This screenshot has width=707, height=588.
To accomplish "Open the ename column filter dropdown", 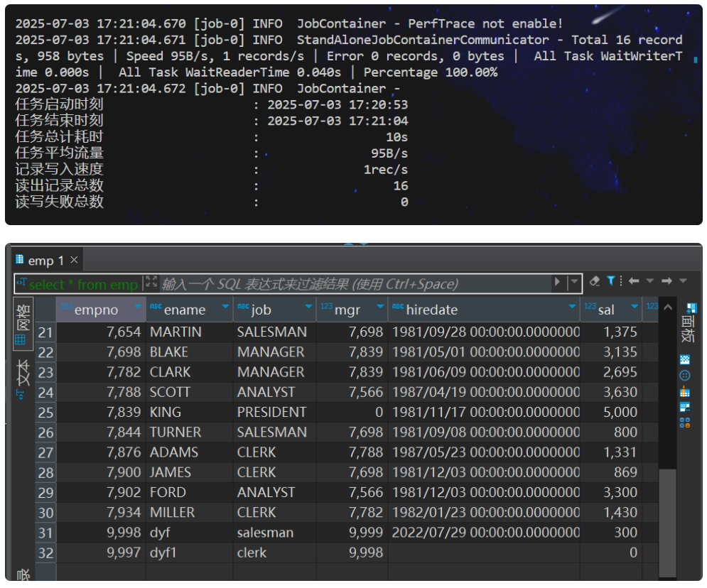I will (x=225, y=306).
